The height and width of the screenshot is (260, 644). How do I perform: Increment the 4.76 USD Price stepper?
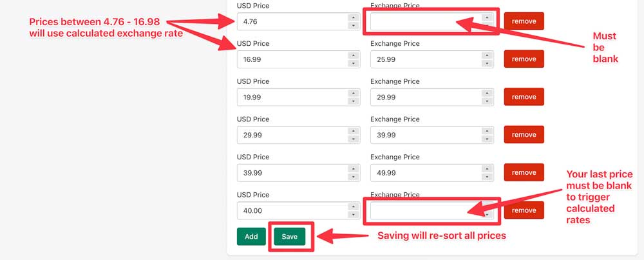click(354, 17)
